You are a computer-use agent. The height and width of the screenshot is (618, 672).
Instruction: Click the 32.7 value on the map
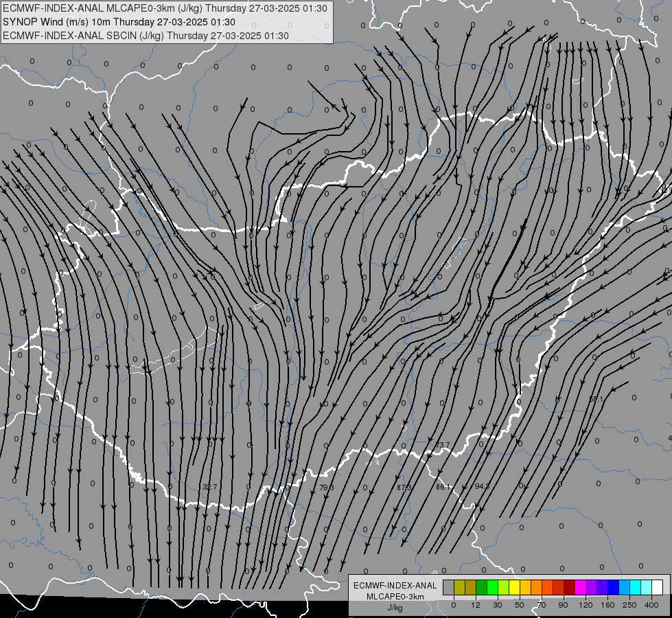(x=209, y=487)
